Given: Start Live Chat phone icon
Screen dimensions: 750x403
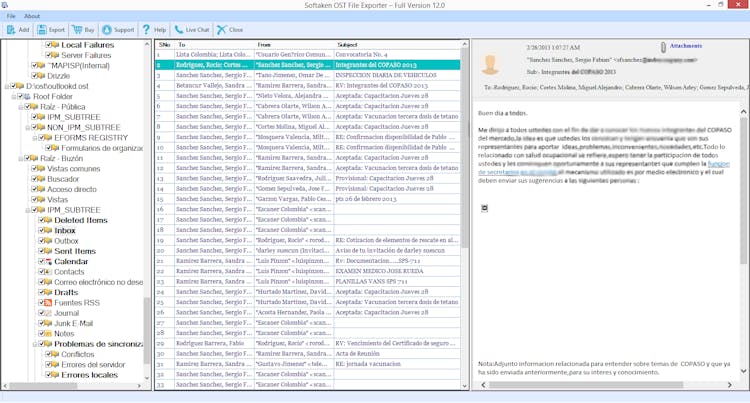Looking at the screenshot, I should (178, 30).
